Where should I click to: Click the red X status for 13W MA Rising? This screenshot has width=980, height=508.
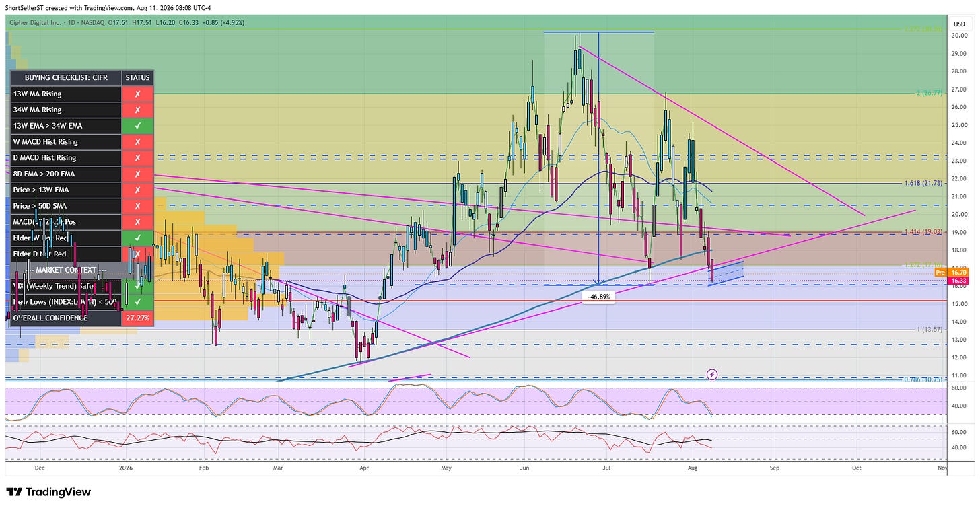(x=138, y=94)
